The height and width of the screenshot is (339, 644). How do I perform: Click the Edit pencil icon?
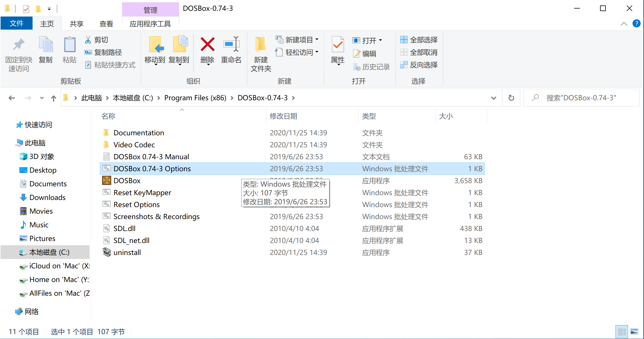357,53
